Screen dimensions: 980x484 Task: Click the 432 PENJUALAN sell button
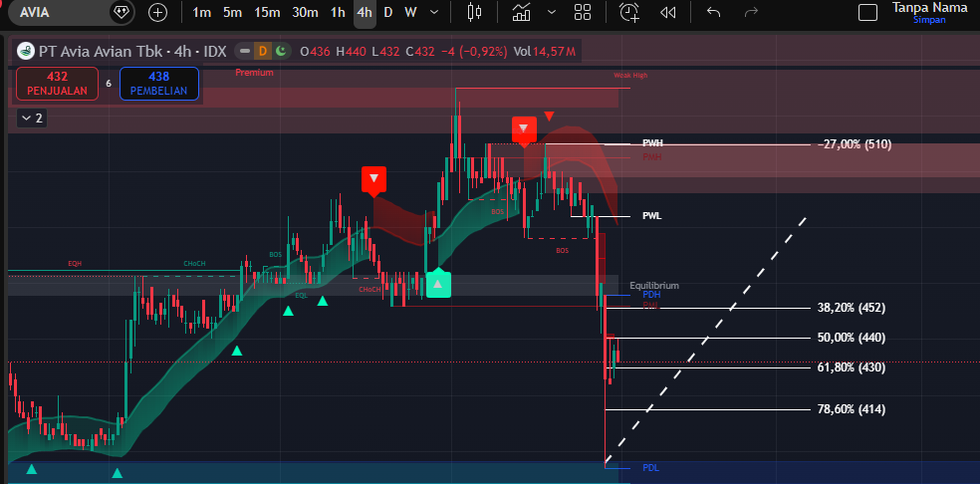pos(57,84)
